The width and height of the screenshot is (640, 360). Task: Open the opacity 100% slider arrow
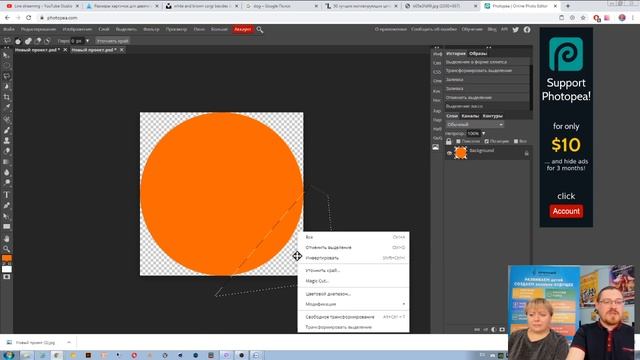pos(484,133)
